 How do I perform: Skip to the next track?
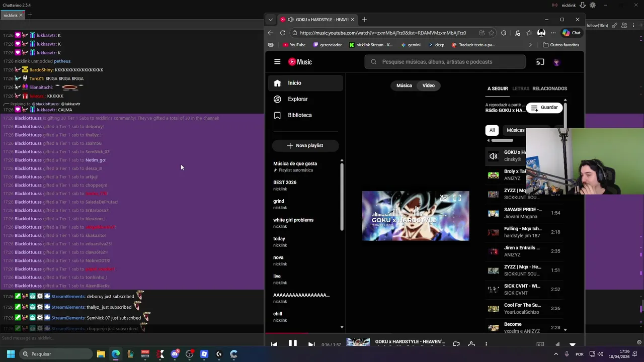pos(311,344)
